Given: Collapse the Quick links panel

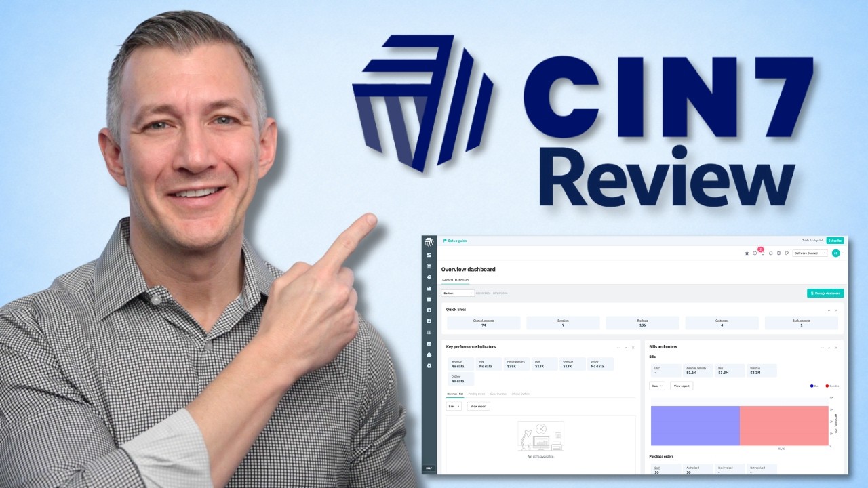Looking at the screenshot, I should click(828, 310).
